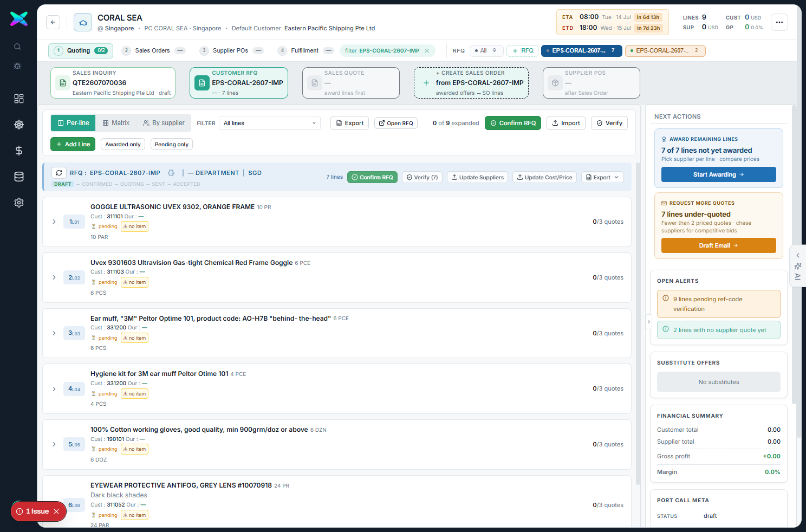
Task: Expand line 5 Cotton working gloves
Action: point(54,444)
